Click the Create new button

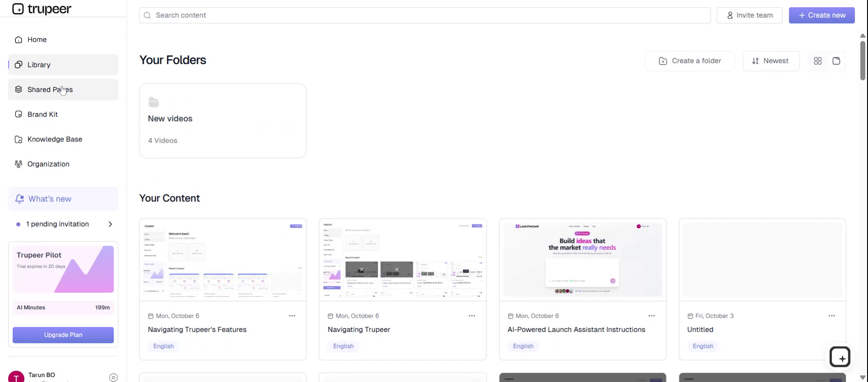pyautogui.click(x=822, y=15)
